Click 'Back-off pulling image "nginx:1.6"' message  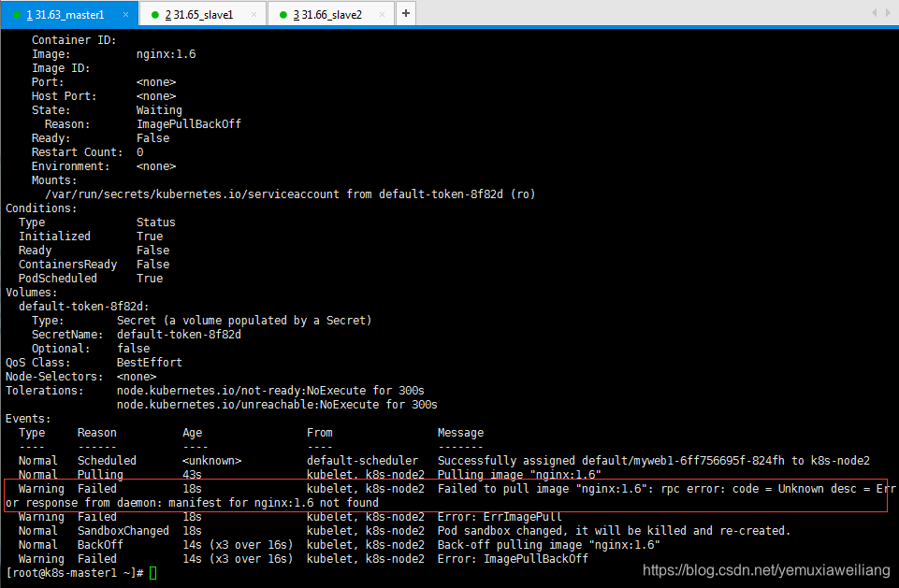pos(549,545)
